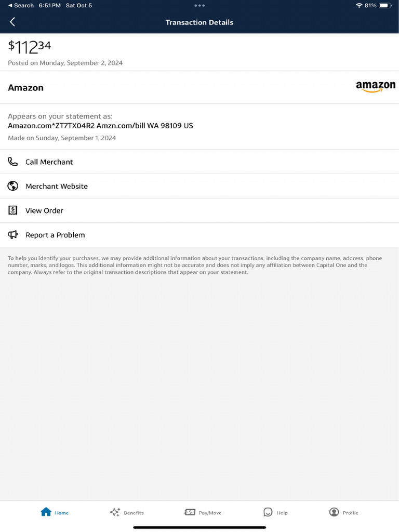Return to Search via status bar
This screenshot has width=399, height=532.
(21, 5)
